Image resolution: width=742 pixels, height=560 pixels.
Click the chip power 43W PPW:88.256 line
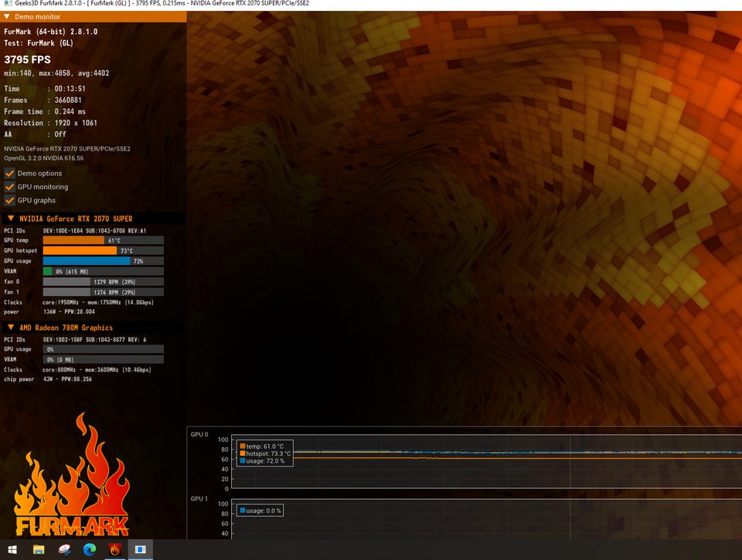(x=68, y=379)
